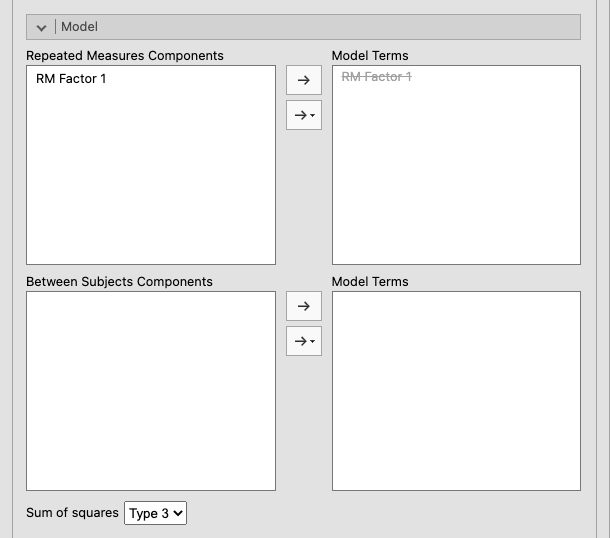Screen dimensions: 610x538
Task: Select the struck-through RM Factor 1 model term
Action: (x=377, y=77)
